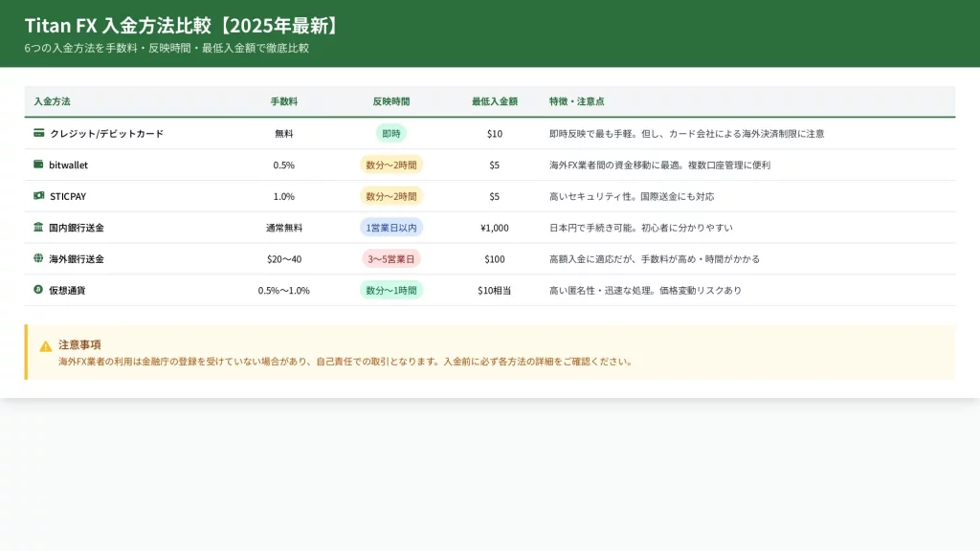
Task: Click the bitcoin icon beside 仮想通貨
Action: coord(38,290)
